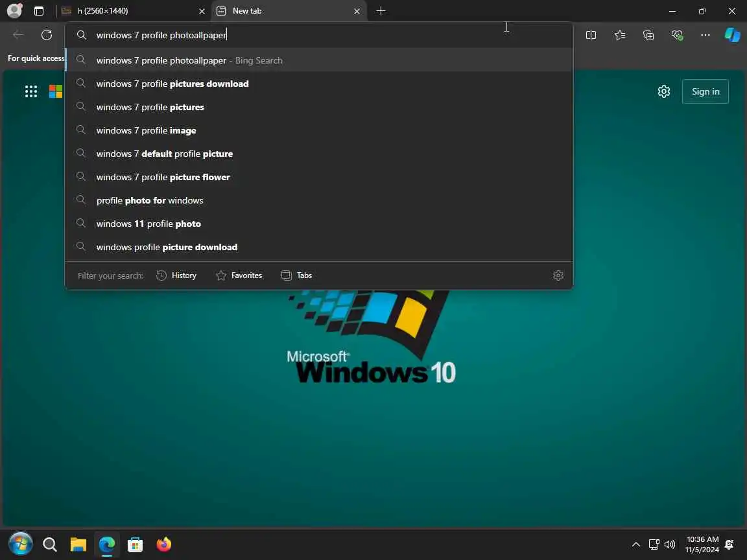Filter search by History
Screen dimensions: 747x560
tap(176, 275)
